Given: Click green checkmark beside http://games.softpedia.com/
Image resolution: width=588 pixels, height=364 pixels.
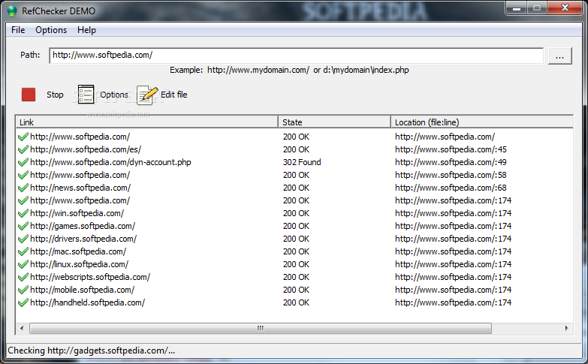Looking at the screenshot, I should point(23,226).
